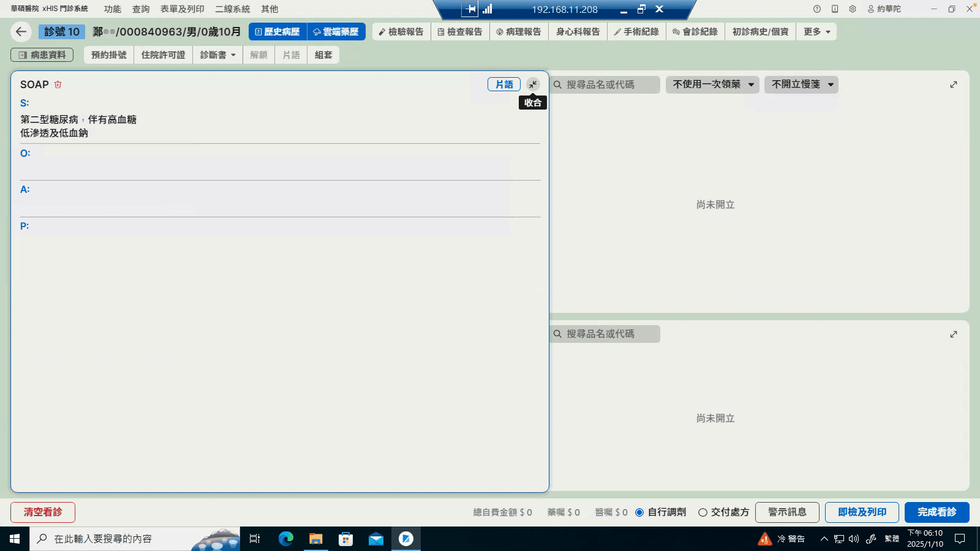Viewport: 980px width, 551px height.
Task: Open 病理報告 pathology reports
Action: pyautogui.click(x=519, y=32)
